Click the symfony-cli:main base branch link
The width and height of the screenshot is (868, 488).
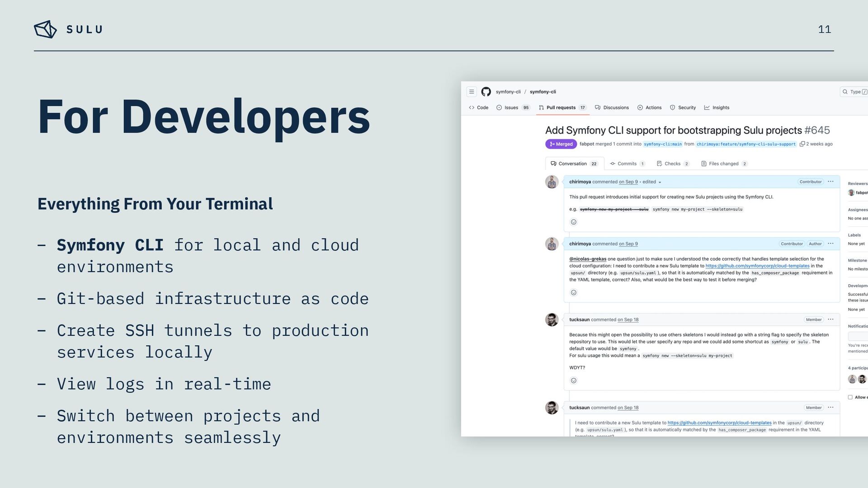click(x=662, y=144)
